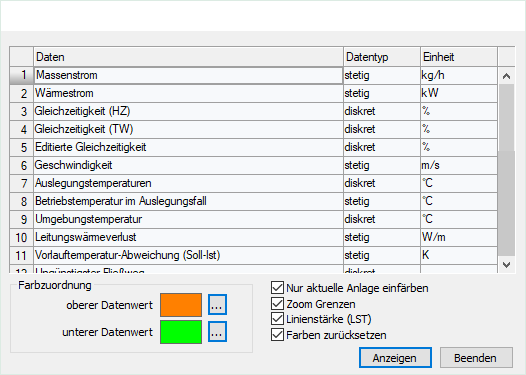Click the Daten column header
Screen dimensions: 526x375
189,57
